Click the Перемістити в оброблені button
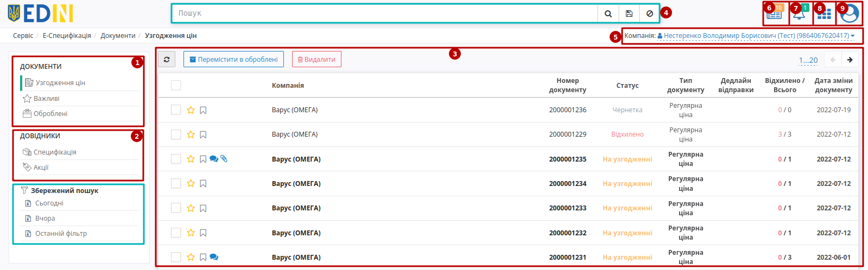Screen dimensions: 868x270 tap(233, 60)
